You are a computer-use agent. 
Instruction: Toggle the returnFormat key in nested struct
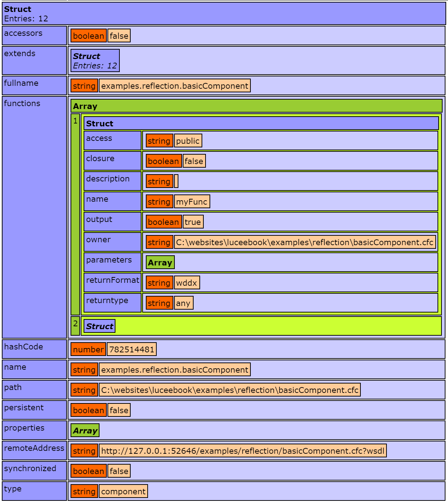113,282
